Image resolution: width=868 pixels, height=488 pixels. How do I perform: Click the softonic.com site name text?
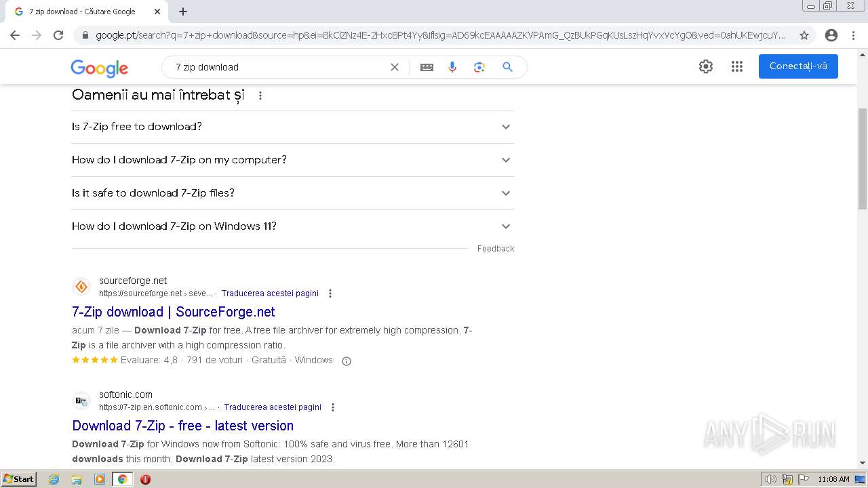pyautogui.click(x=125, y=394)
